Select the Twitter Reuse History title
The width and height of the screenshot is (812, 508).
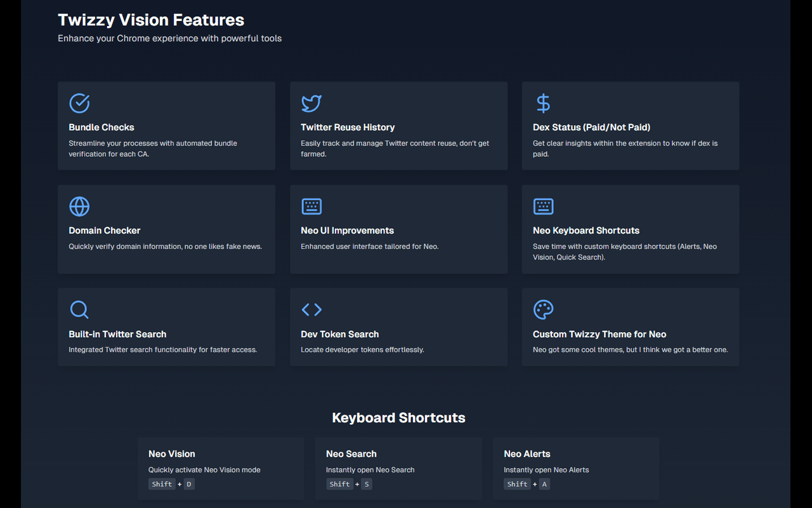pos(348,127)
